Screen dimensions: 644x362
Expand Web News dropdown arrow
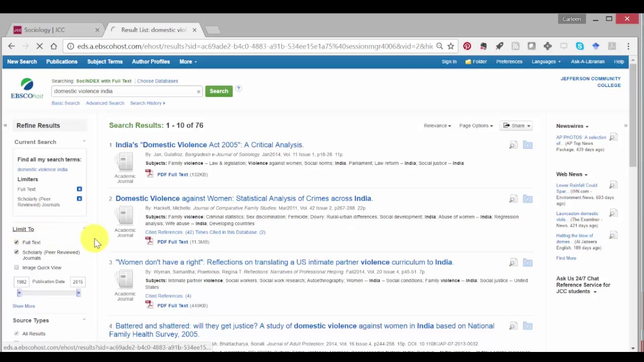point(586,175)
